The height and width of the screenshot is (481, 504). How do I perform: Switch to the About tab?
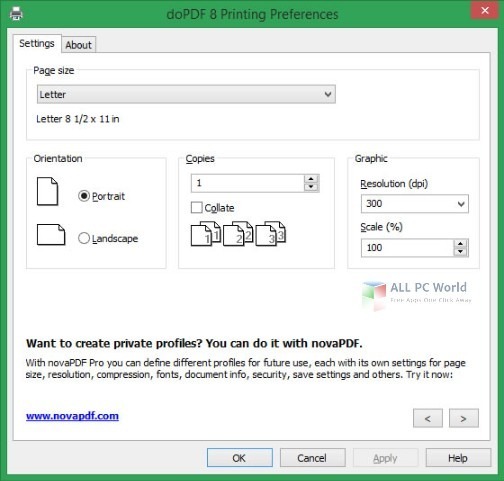pyautogui.click(x=78, y=45)
